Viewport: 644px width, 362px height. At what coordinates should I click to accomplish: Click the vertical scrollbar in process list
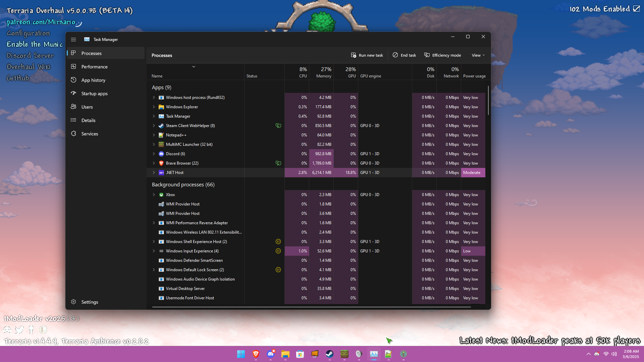tap(488, 101)
